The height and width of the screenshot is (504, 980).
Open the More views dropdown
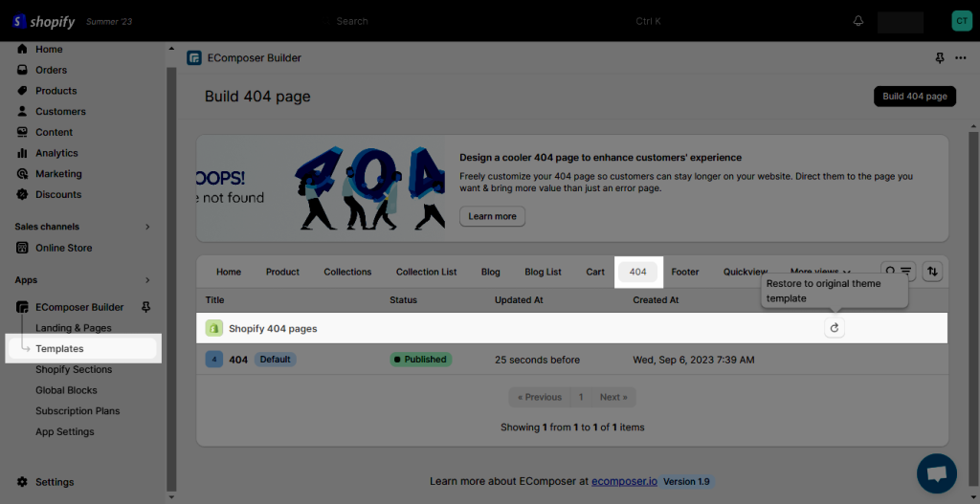(820, 272)
